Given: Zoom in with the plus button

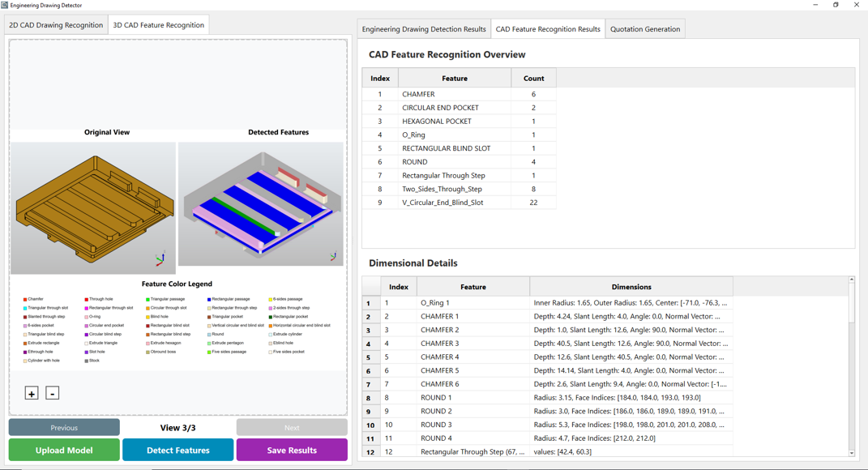Looking at the screenshot, I should [32, 394].
